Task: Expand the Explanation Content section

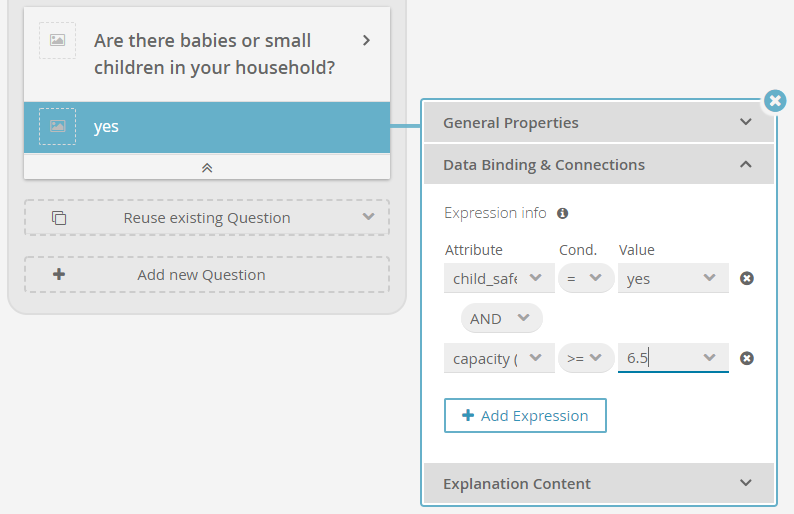Action: coord(599,484)
